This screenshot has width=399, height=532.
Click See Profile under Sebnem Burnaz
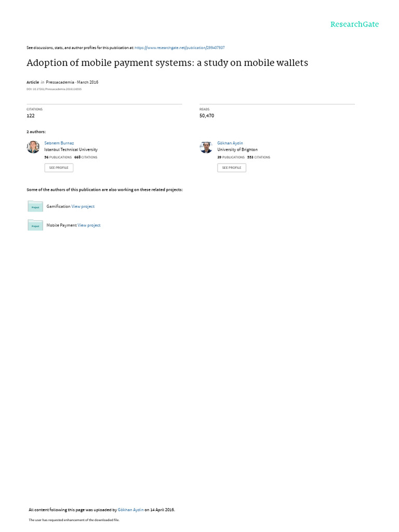59,168
